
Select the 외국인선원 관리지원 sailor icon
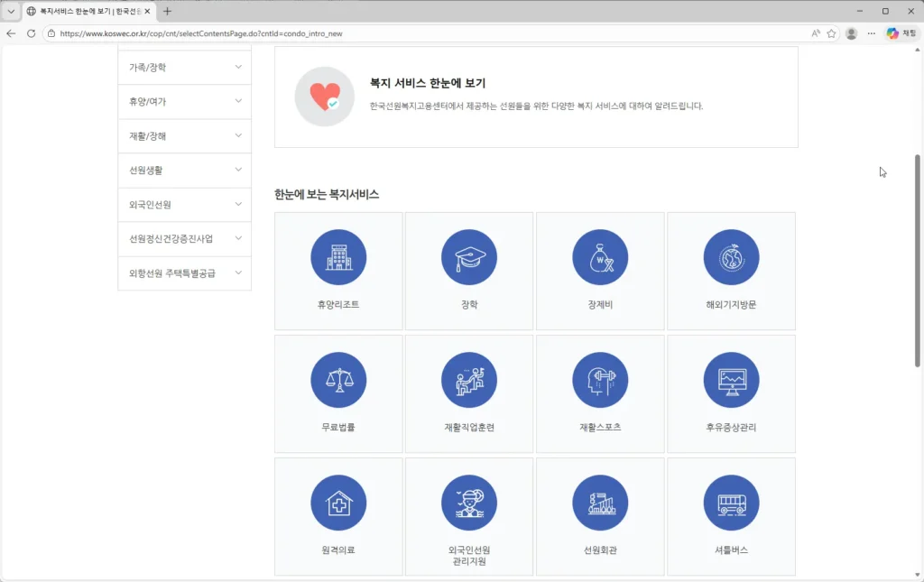469,503
